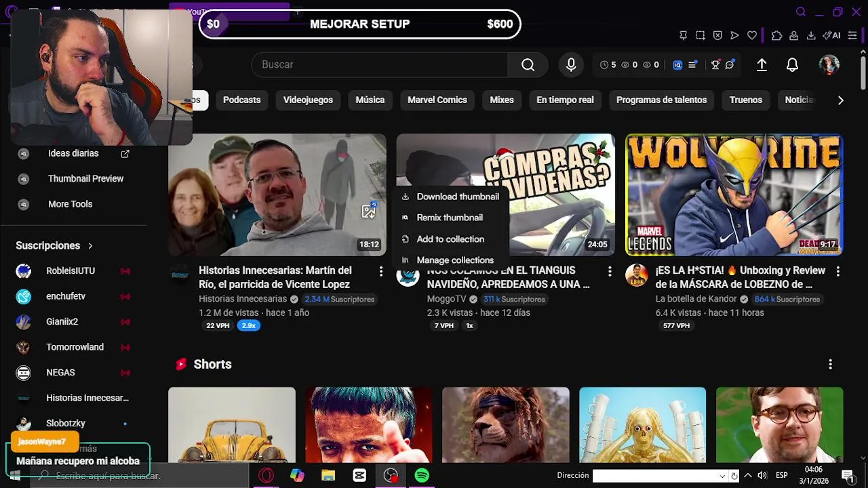The height and width of the screenshot is (488, 868).
Task: Open browser easy setup sliders icon
Action: coord(852,35)
